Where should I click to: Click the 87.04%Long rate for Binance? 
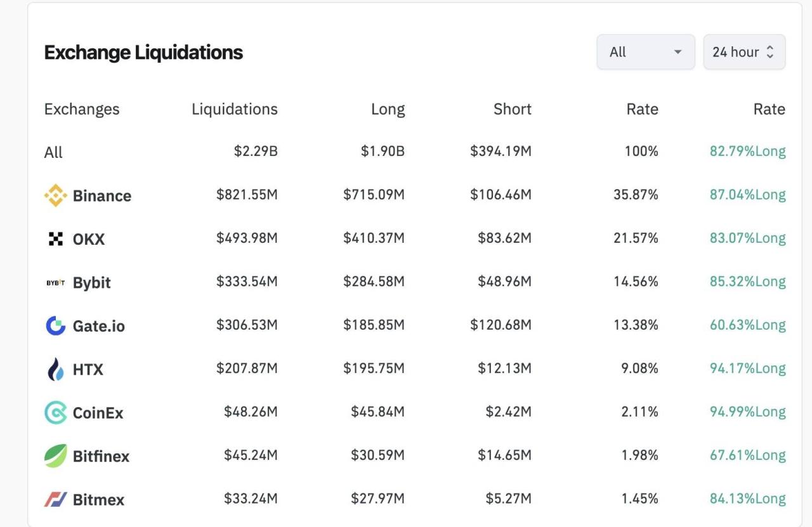tap(747, 195)
